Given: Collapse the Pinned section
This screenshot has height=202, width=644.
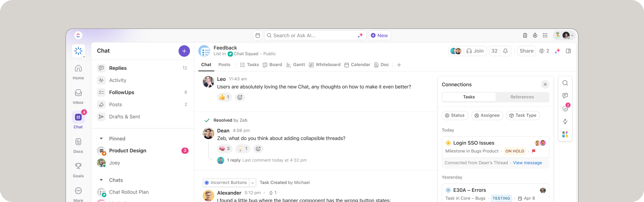Looking at the screenshot, I should [101, 139].
